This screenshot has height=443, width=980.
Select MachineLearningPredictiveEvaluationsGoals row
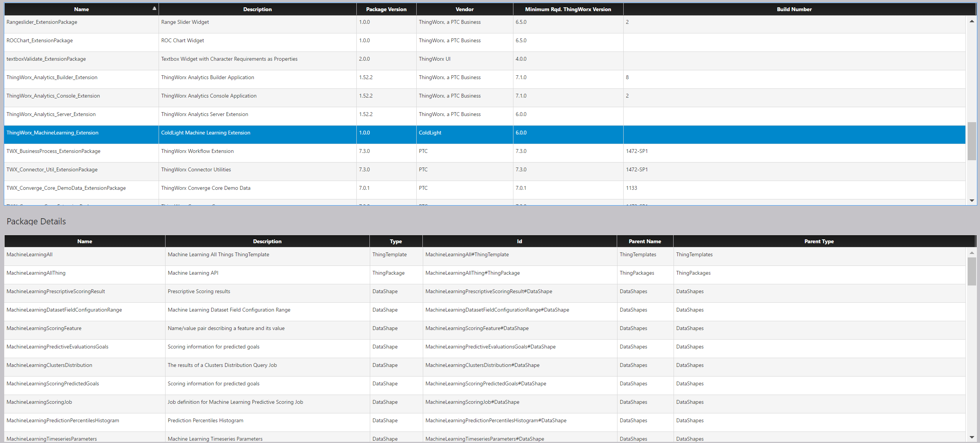pyautogui.click(x=485, y=349)
